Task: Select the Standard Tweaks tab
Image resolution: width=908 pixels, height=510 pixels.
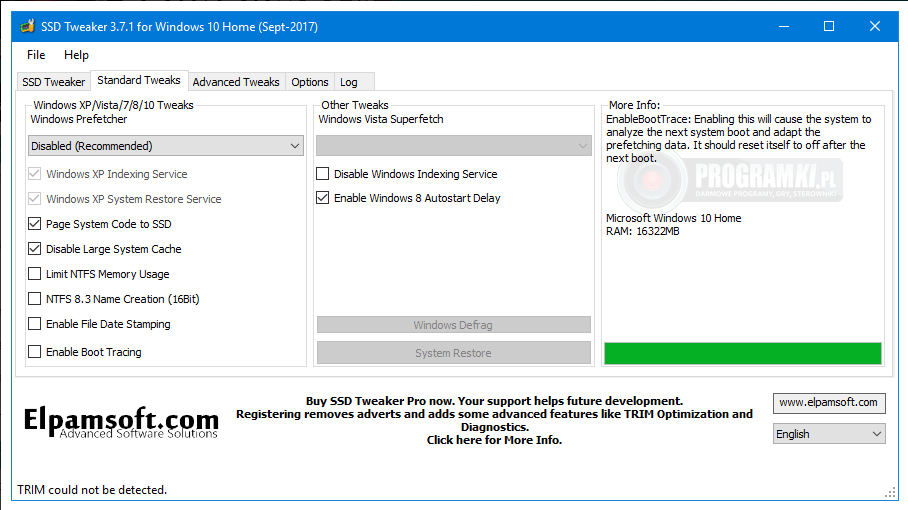Action: click(138, 80)
